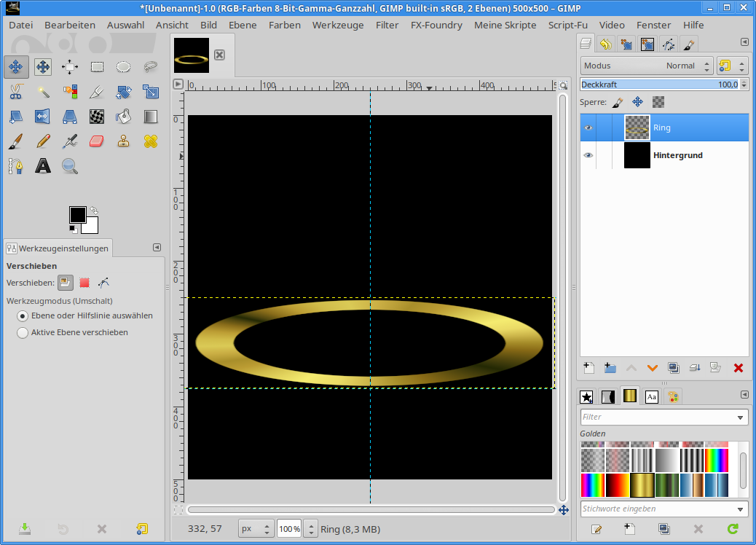The width and height of the screenshot is (756, 545).
Task: Pick the Bucket Fill tool
Action: point(124,116)
